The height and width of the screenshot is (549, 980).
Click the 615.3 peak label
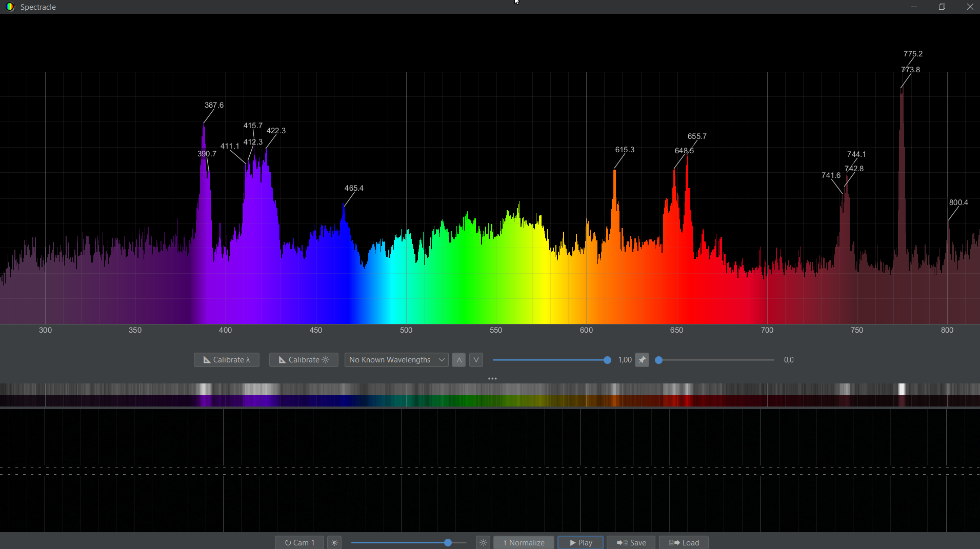(625, 150)
